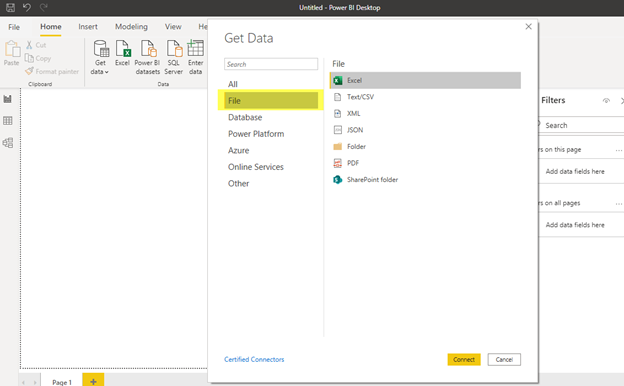624x386 pixels.
Task: Click the Filters pane search field
Action: click(581, 125)
